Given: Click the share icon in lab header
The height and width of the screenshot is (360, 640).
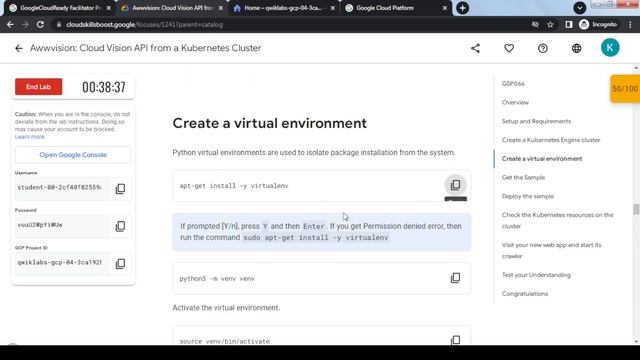Looking at the screenshot, I should click(x=476, y=48).
